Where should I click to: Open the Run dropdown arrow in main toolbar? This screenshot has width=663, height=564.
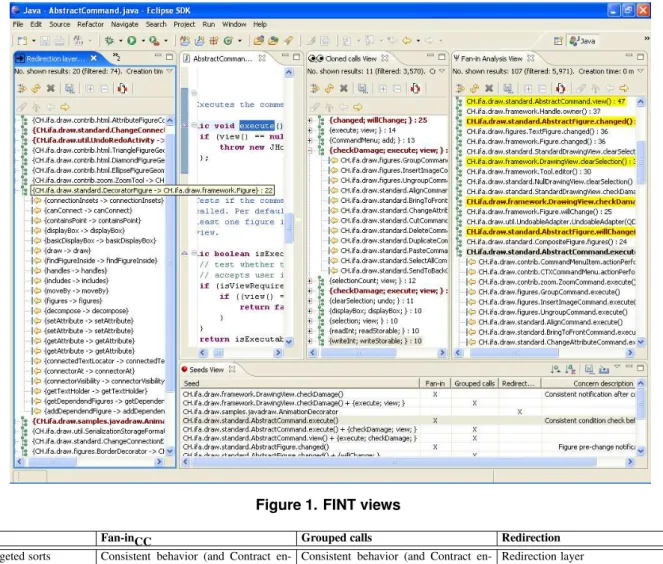pos(143,41)
